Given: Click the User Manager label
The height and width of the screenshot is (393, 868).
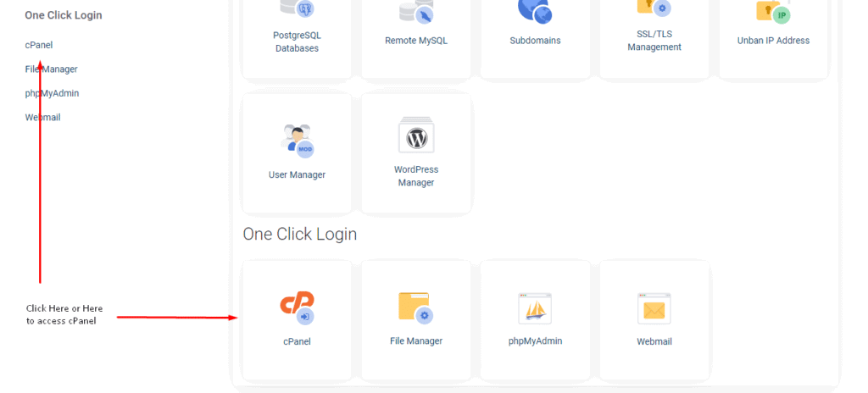Looking at the screenshot, I should pos(298,175).
